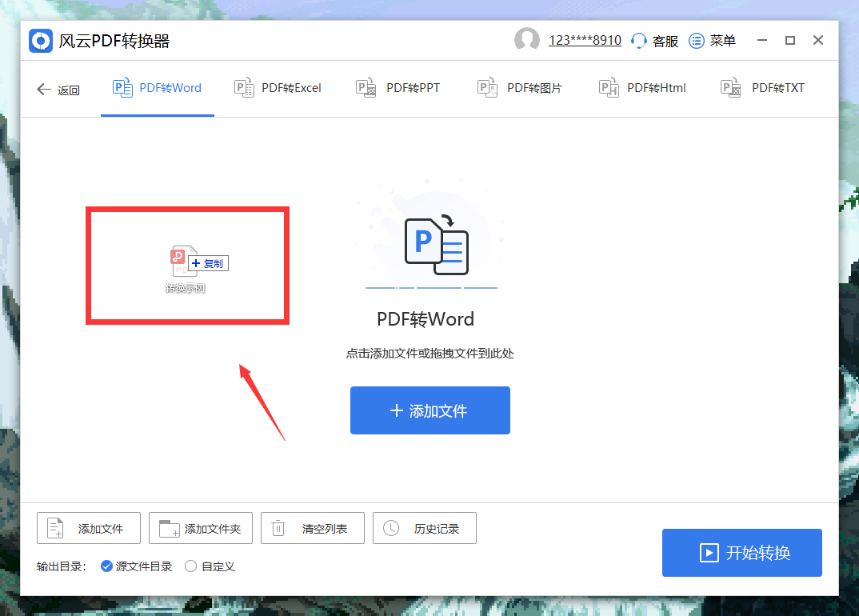Maximize the converter window
Viewport: 859px width, 616px height.
(790, 40)
